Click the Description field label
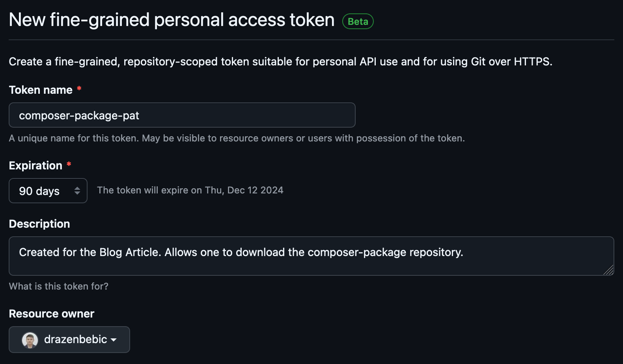 pos(39,224)
